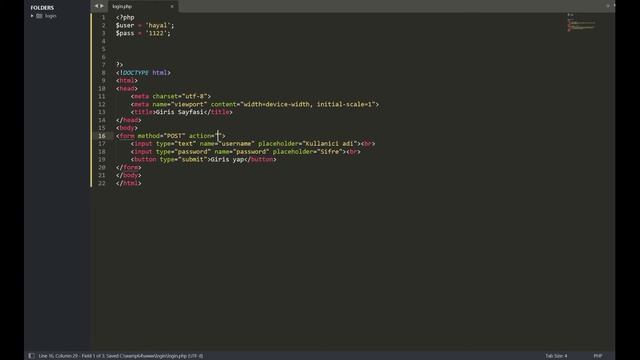
Task: Click the meta charset="utf-8" line
Action: tap(171, 96)
